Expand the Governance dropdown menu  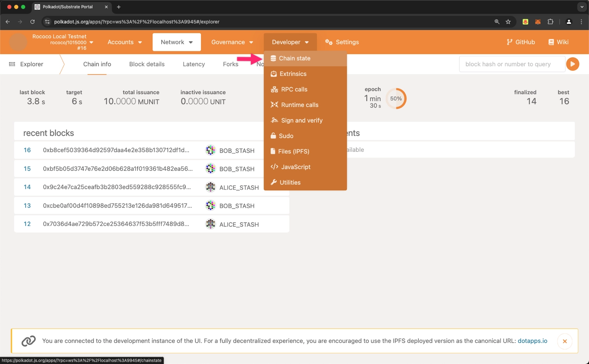232,42
